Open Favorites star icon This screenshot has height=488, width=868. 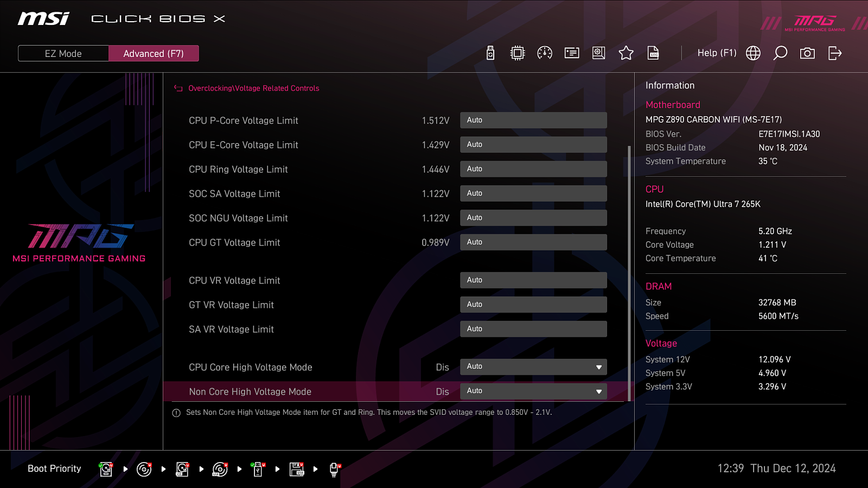pos(626,53)
